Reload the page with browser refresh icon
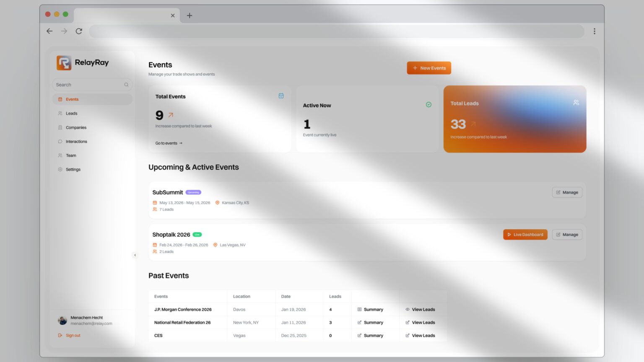The image size is (644, 362). coord(79,31)
